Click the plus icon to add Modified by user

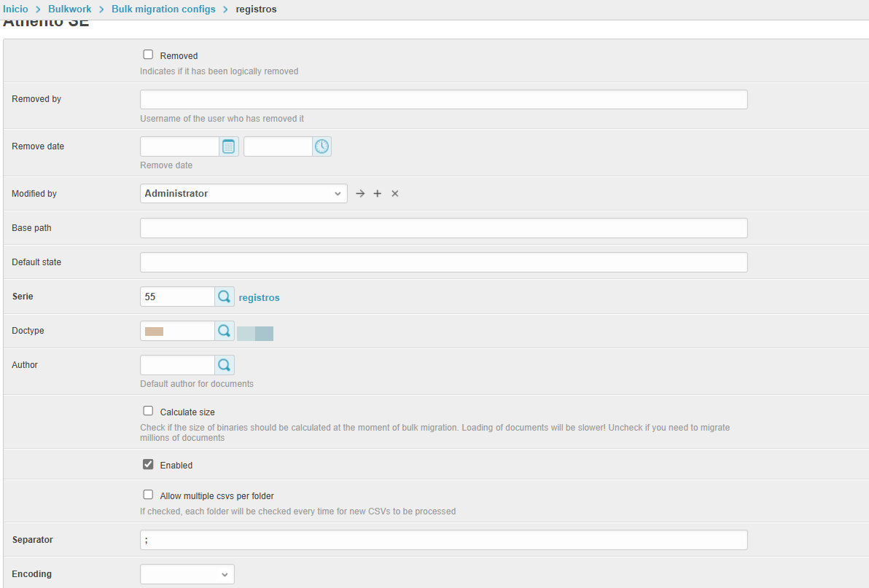click(x=378, y=194)
